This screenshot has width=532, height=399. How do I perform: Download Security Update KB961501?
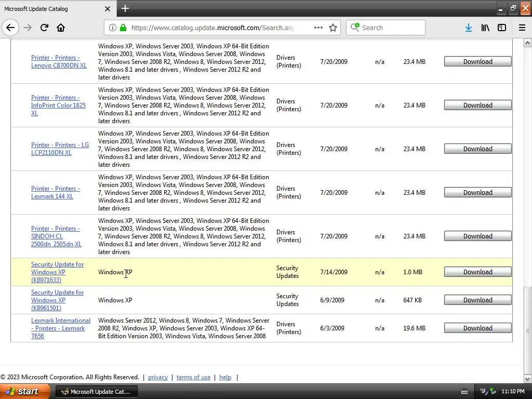[478, 300]
